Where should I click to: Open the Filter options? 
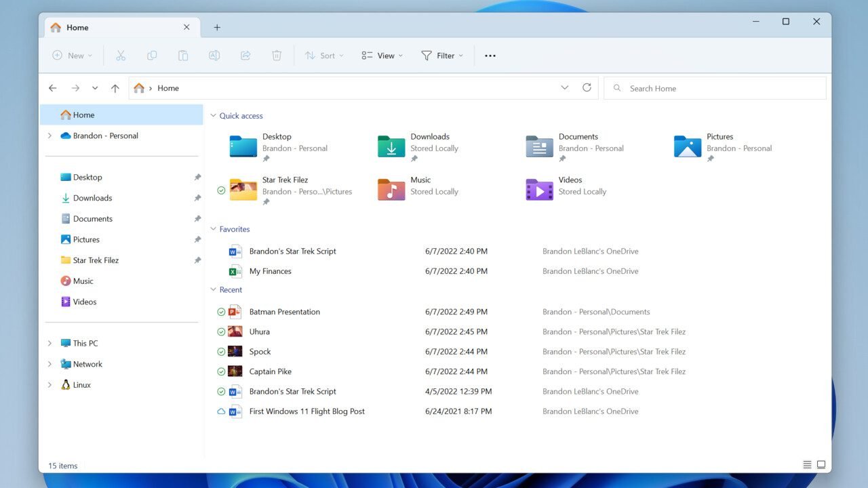point(442,55)
